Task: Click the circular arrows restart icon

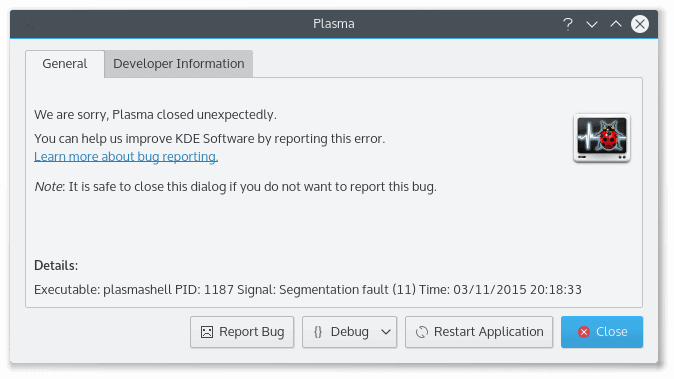Action: point(422,332)
